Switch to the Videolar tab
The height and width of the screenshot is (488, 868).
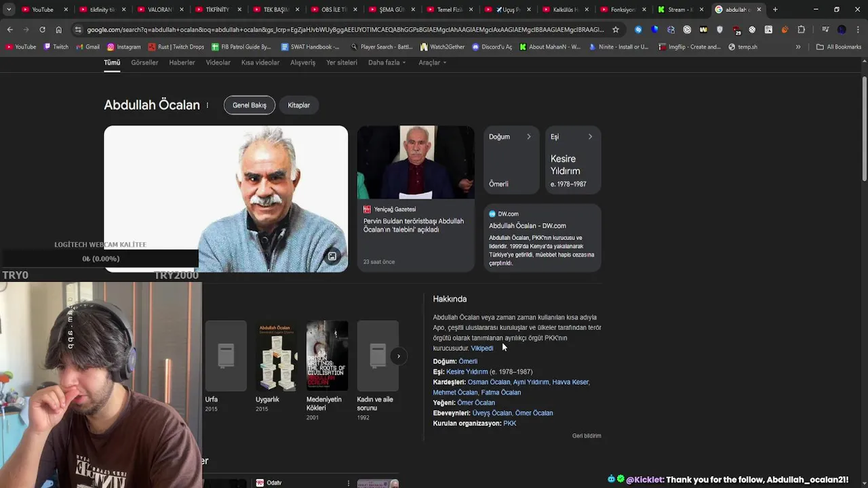[x=218, y=62]
